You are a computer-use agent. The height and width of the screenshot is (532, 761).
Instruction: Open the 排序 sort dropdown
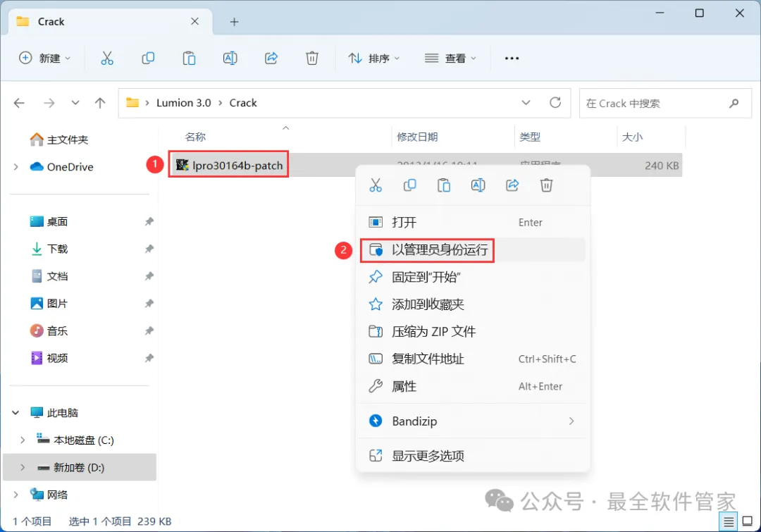coord(373,58)
